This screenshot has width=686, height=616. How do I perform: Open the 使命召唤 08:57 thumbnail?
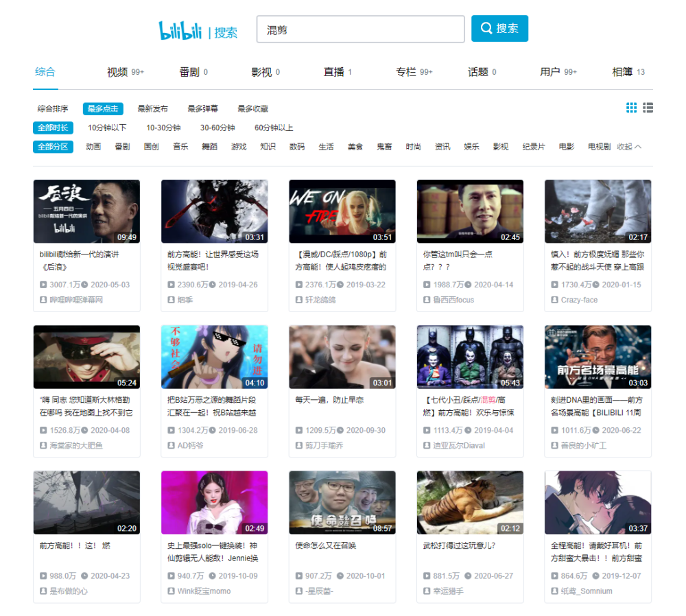point(342,503)
